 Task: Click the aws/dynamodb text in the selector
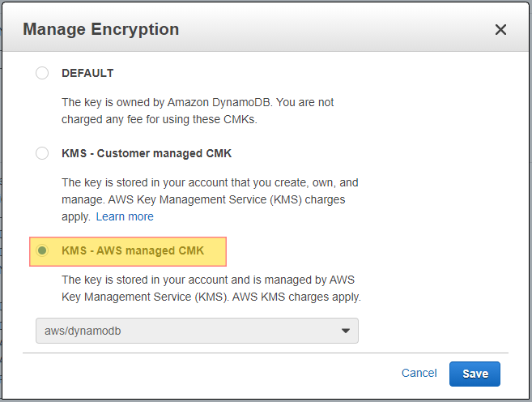[x=83, y=331]
